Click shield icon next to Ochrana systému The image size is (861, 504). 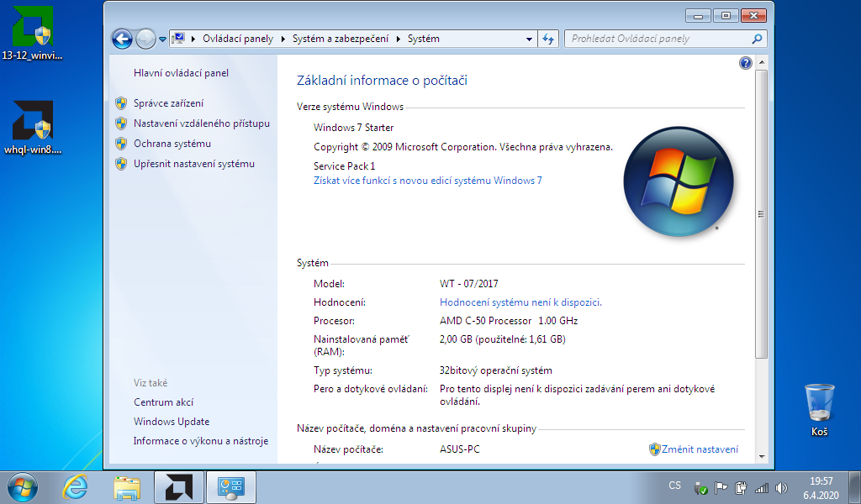point(121,144)
